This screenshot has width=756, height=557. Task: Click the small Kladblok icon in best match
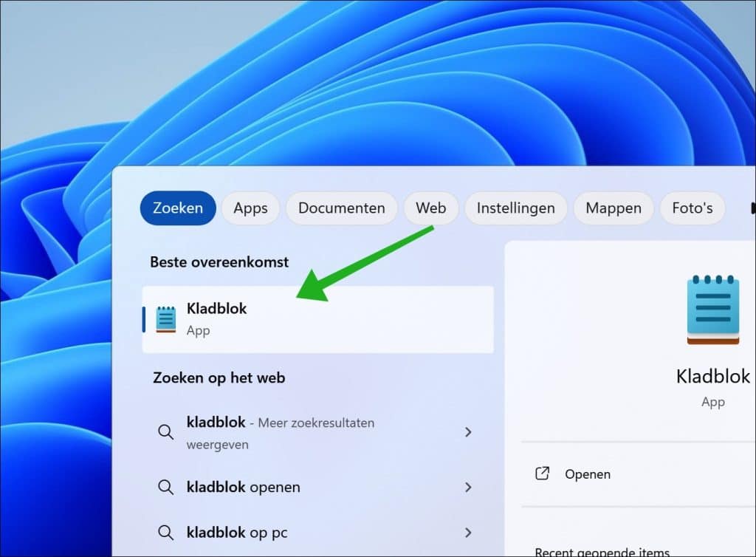(166, 319)
